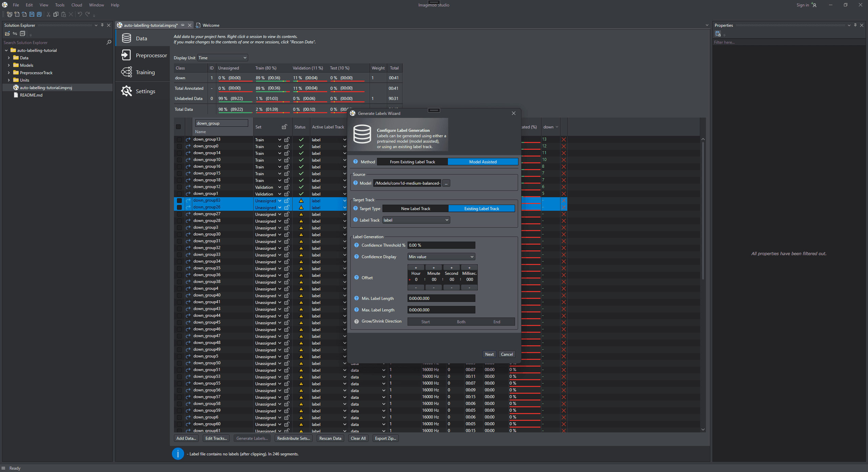Click the Next button in wizard
The height and width of the screenshot is (472, 868).
489,354
